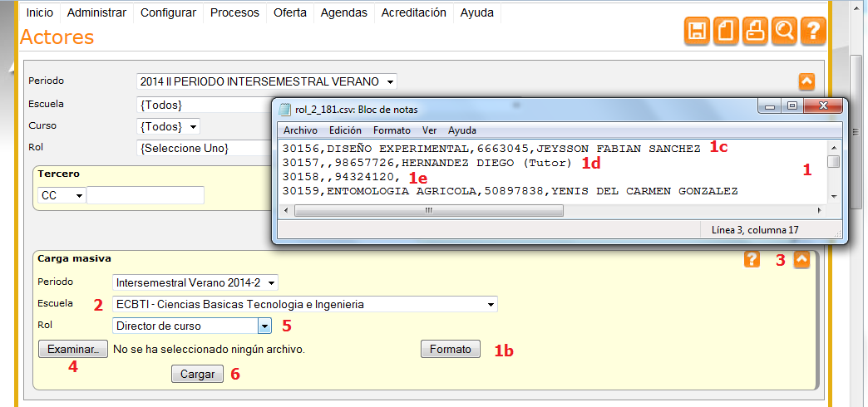Click the orange new document icon
The image size is (868, 407).
(726, 31)
